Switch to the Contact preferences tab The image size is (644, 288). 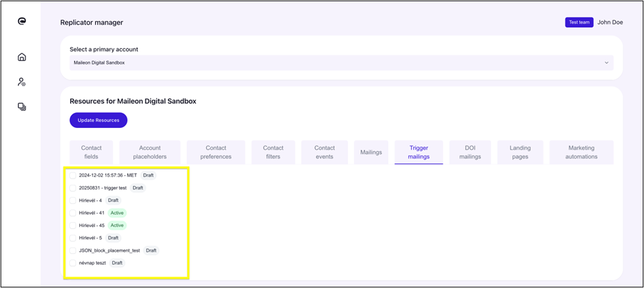pyautogui.click(x=216, y=152)
